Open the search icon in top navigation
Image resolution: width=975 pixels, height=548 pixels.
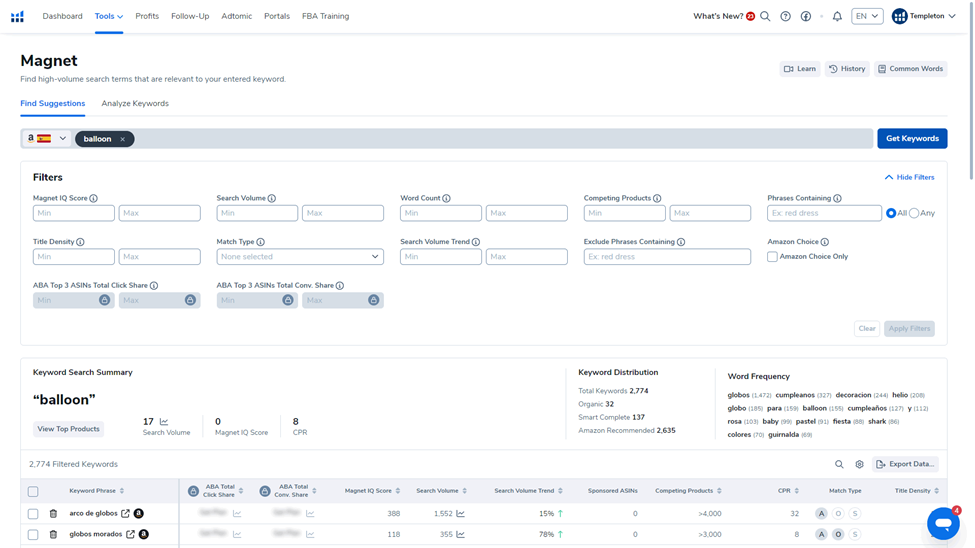765,16
